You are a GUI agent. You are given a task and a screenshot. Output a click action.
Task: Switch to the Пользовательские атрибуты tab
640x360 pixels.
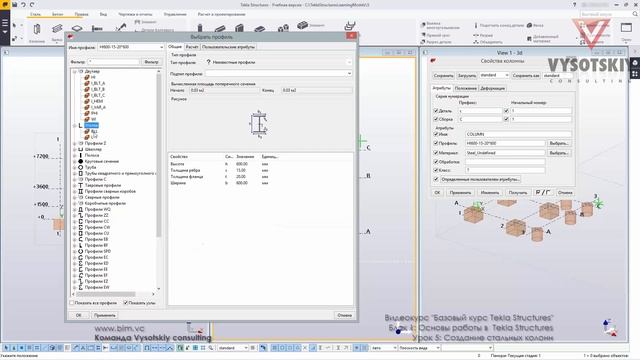[228, 47]
